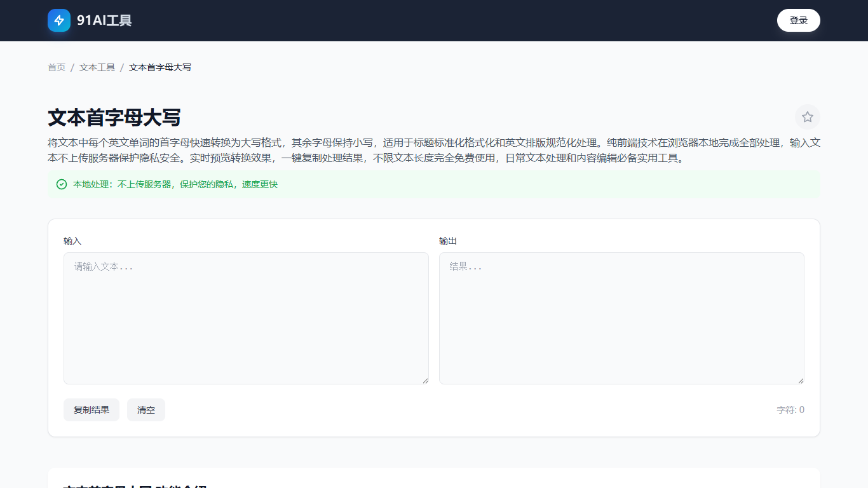
Task: Click the green checkmark local-processing icon
Action: (62, 184)
